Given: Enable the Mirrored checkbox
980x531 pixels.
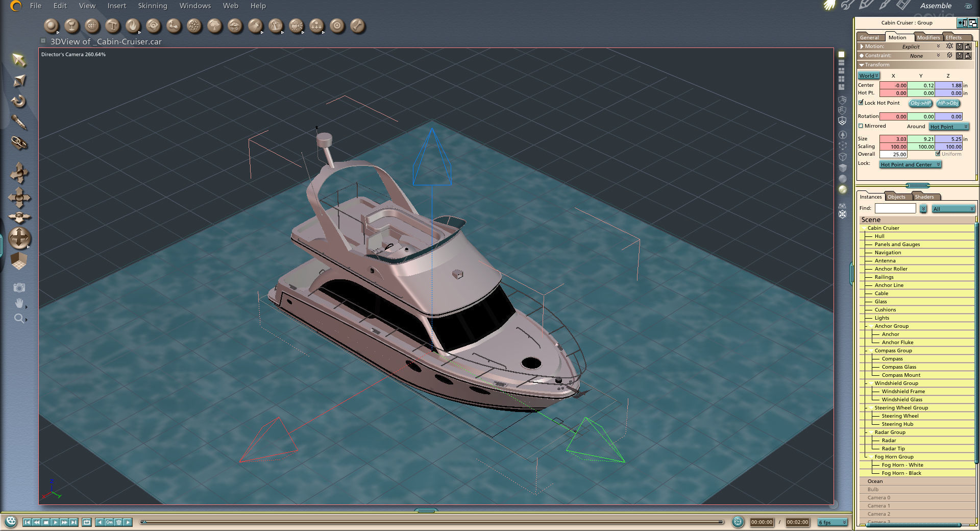Looking at the screenshot, I should click(x=861, y=126).
